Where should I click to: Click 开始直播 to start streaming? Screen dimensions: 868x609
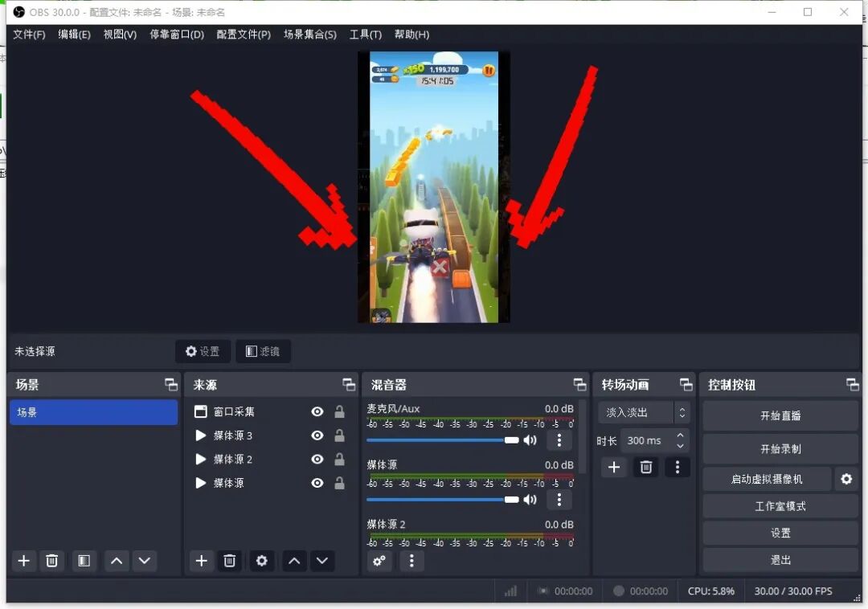[780, 416]
